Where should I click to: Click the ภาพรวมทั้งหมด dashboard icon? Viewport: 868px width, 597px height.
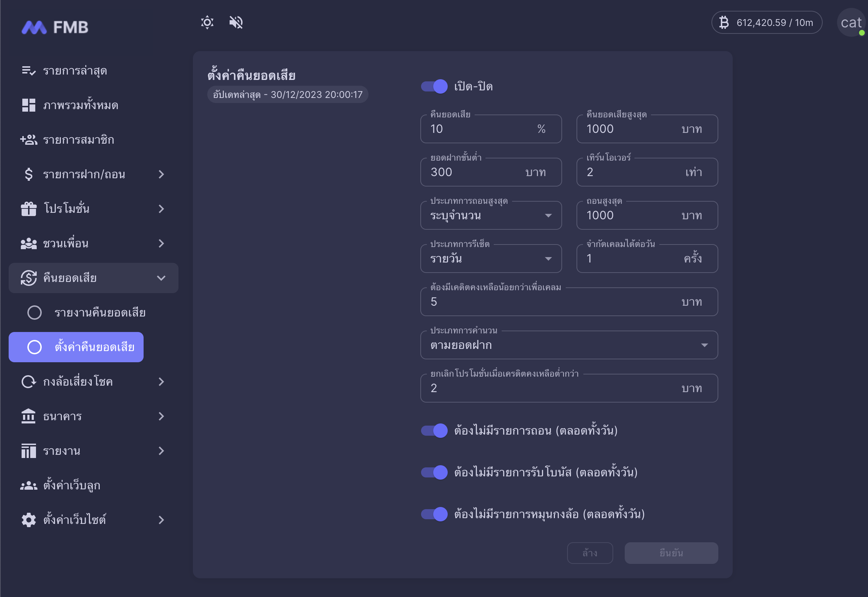(29, 105)
